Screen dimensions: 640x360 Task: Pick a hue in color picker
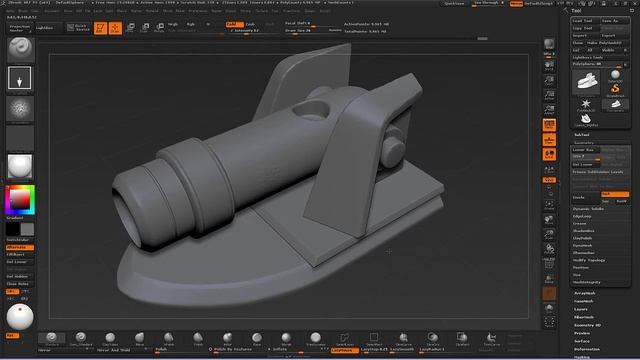coord(20,200)
